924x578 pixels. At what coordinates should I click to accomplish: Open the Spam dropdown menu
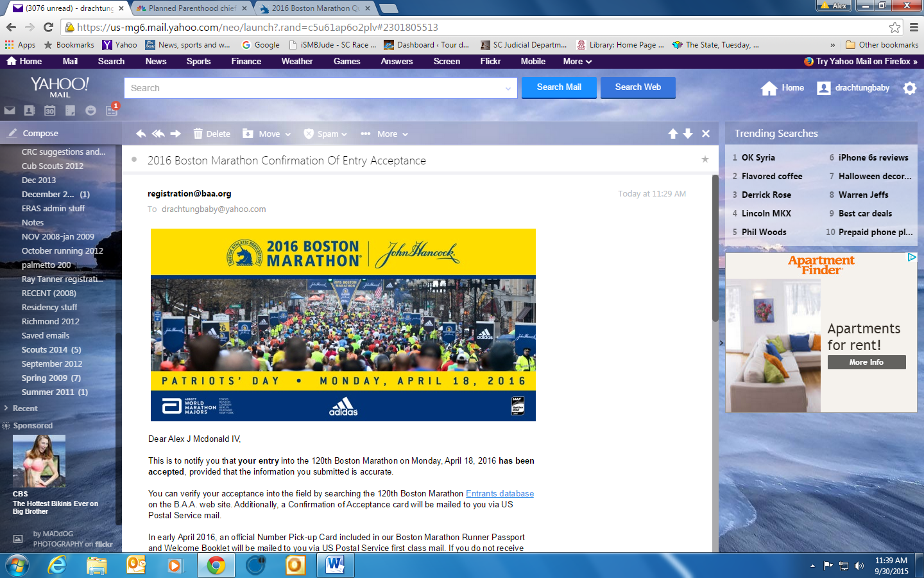(326, 134)
